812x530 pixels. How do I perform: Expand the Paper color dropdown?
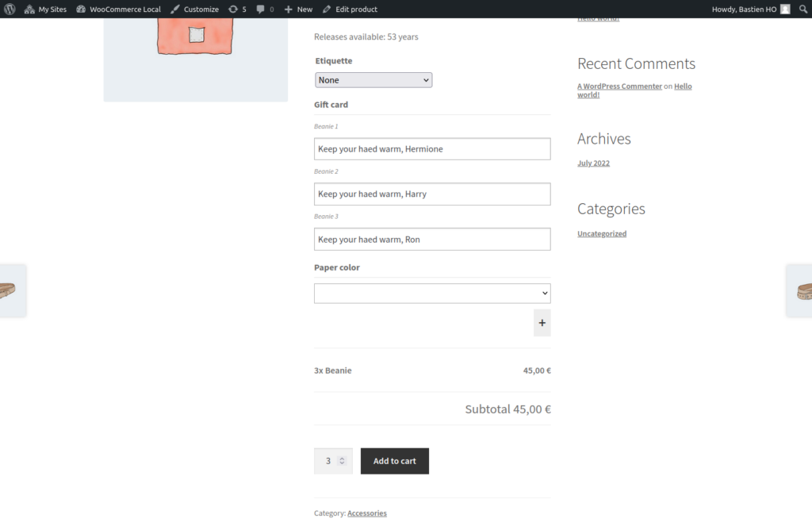click(432, 294)
